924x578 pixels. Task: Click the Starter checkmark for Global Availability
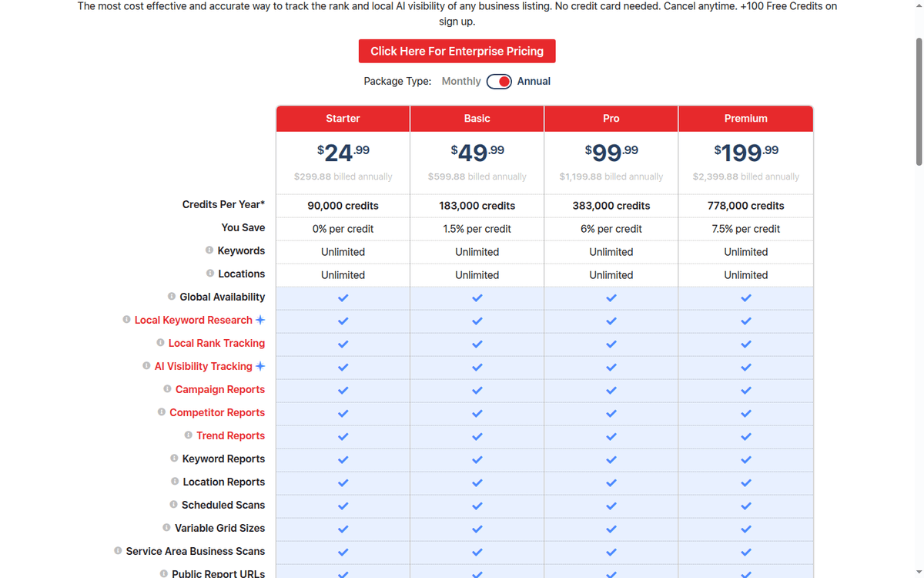coord(343,297)
